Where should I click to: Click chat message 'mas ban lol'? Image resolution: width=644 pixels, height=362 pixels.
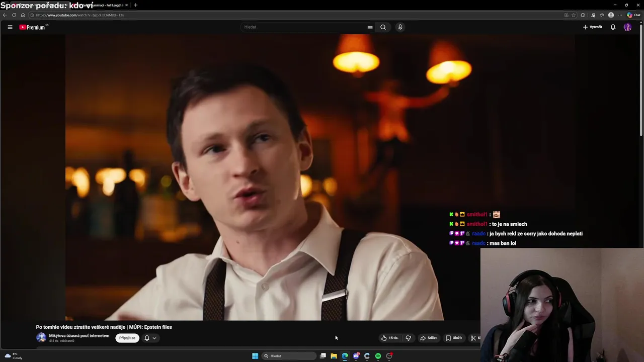point(503,243)
